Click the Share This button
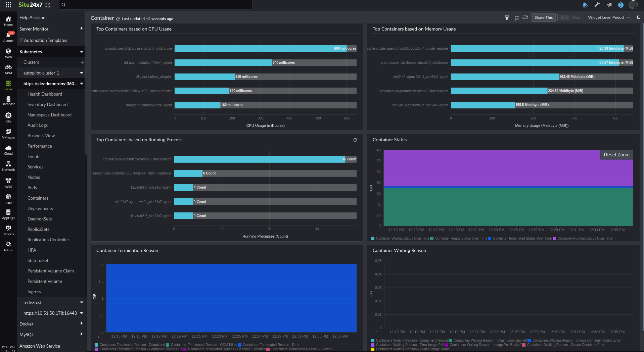The width and height of the screenshot is (644, 352). pos(544,18)
